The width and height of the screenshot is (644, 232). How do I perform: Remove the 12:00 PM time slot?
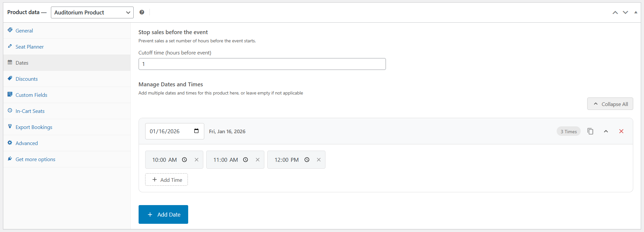coord(319,160)
